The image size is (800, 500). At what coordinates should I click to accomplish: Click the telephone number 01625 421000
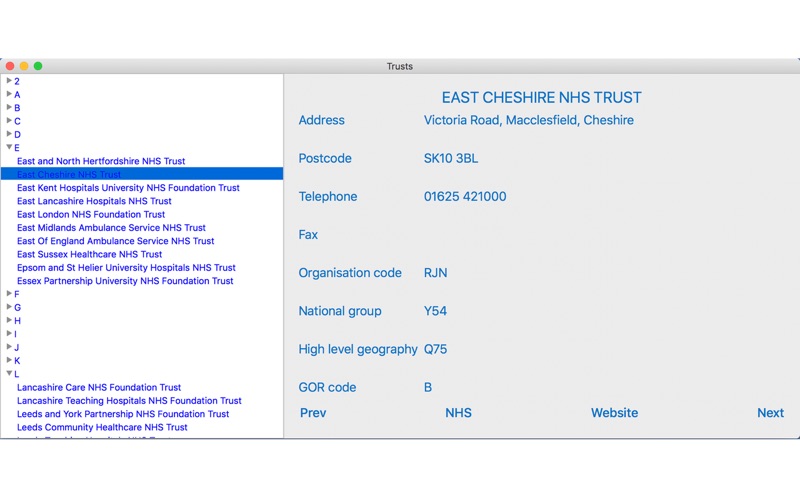click(x=465, y=196)
